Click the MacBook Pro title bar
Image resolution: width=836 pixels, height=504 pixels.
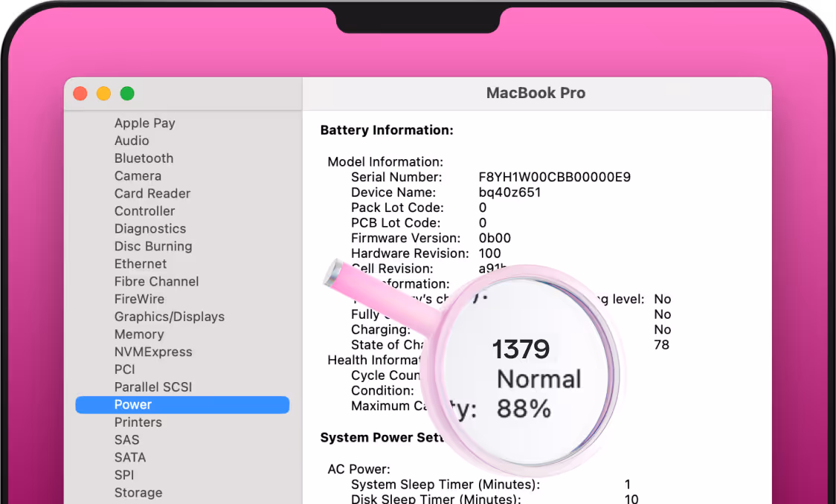[x=536, y=93]
